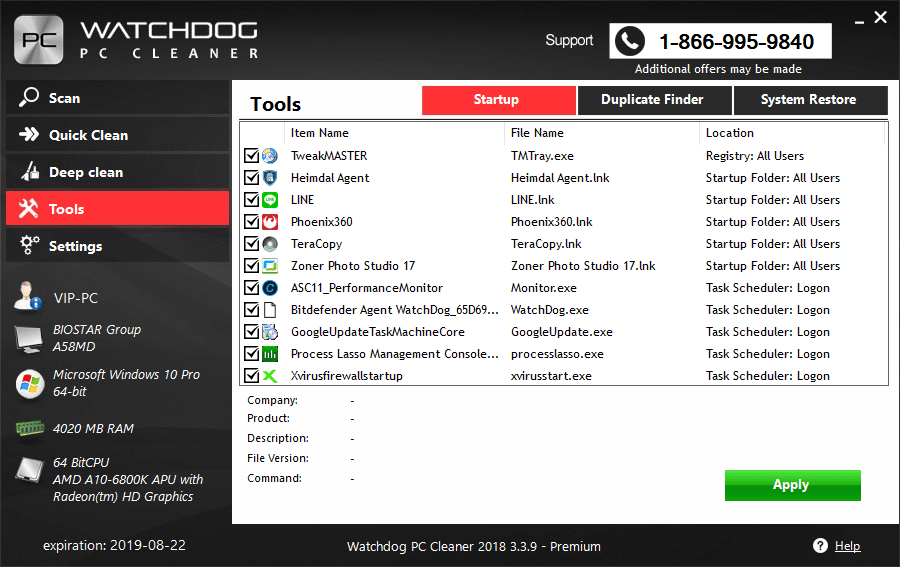Click the Xvirusfirewallstartup green X icon

pyautogui.click(x=270, y=376)
